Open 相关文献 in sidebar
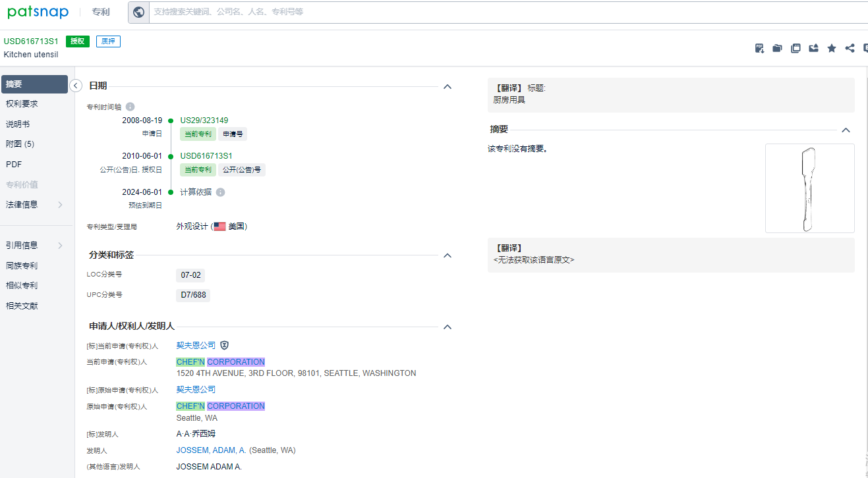 tap(22, 306)
